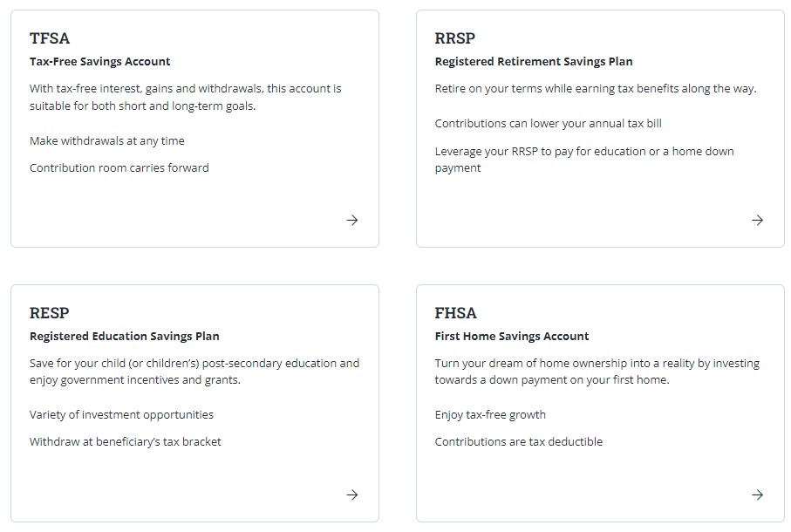Click the arrow icon on RESP card
Screen dimensions: 791x532
[352, 494]
